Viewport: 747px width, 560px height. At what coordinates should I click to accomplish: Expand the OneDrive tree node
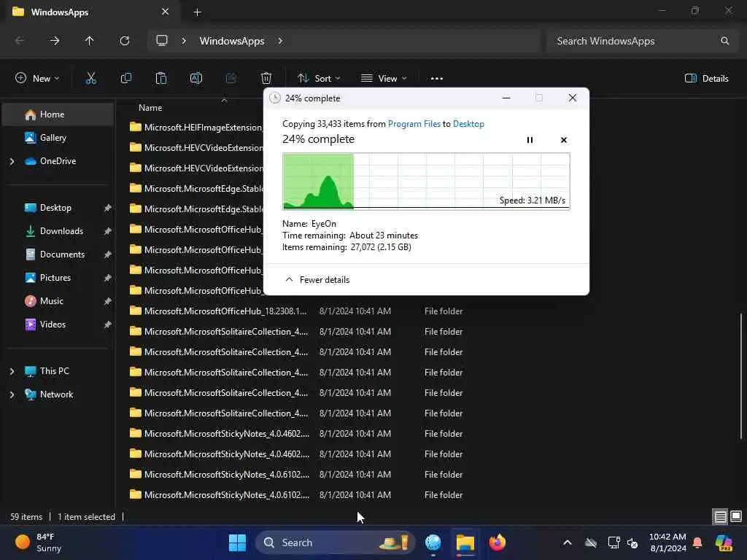tap(12, 161)
